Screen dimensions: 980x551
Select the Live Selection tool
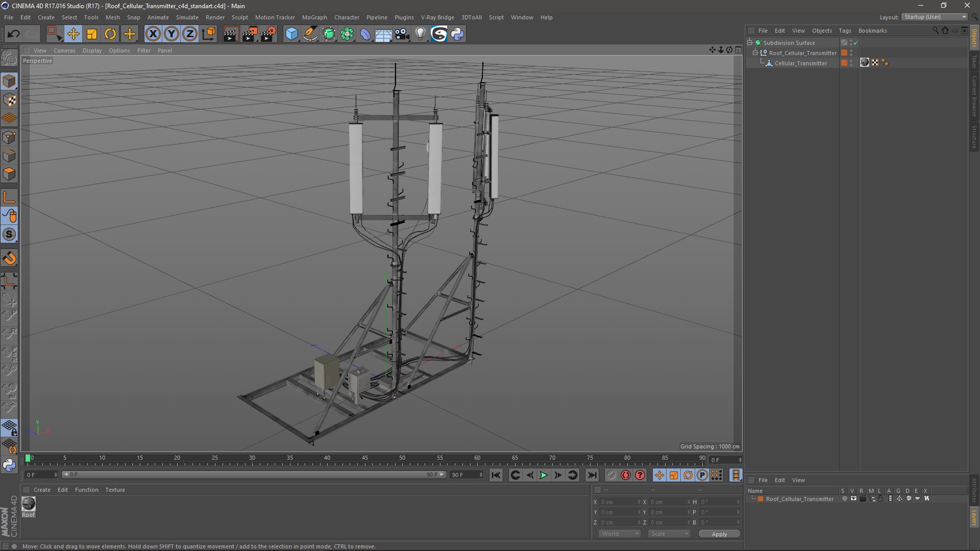[x=54, y=34]
